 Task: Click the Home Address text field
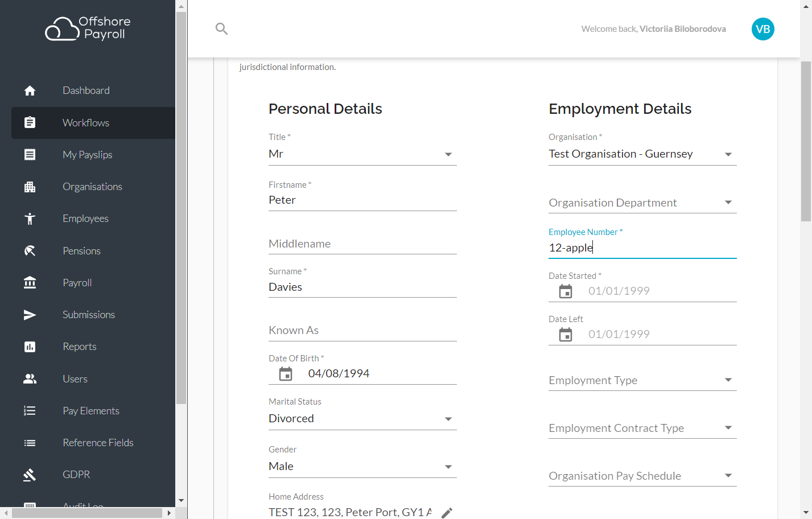350,512
